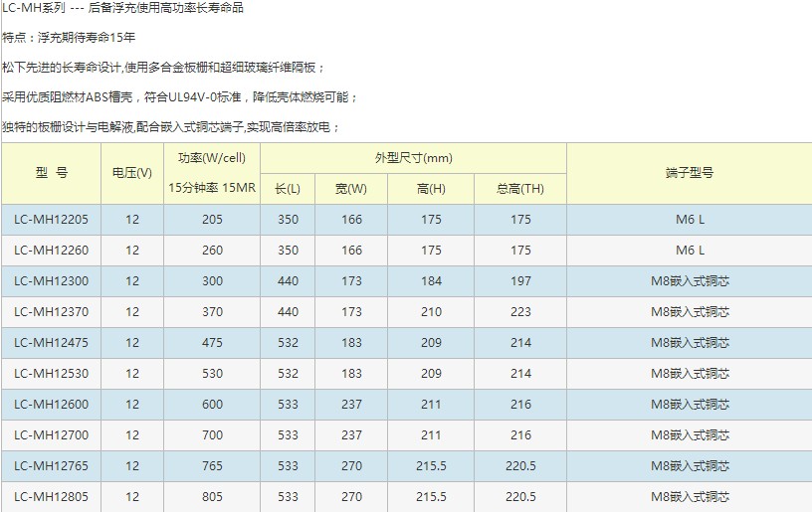The width and height of the screenshot is (812, 512).
Task: Click the 外型尺寸(mm) header
Action: tap(413, 158)
